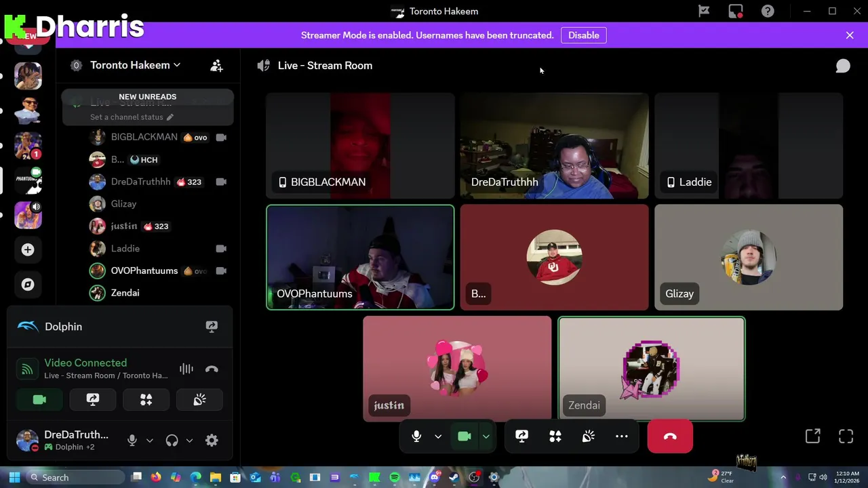Open input device arrow beside user panel mic
Image resolution: width=868 pixels, height=488 pixels.
click(150, 441)
